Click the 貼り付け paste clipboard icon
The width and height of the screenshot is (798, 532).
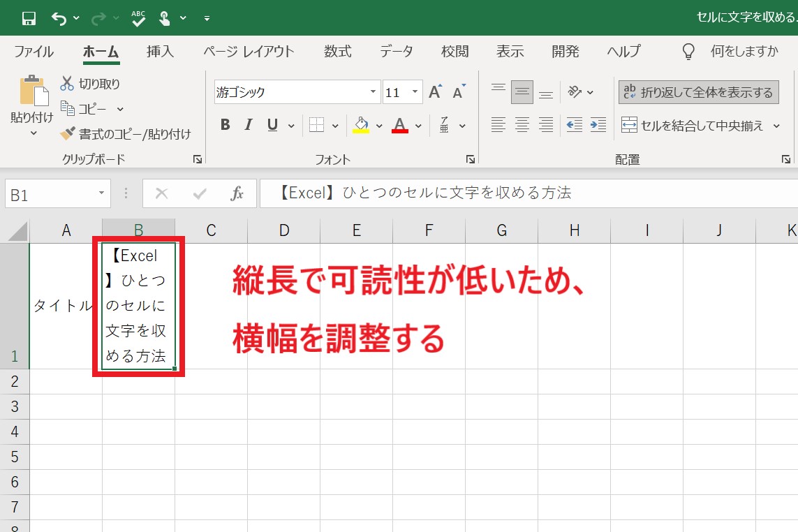(34, 91)
